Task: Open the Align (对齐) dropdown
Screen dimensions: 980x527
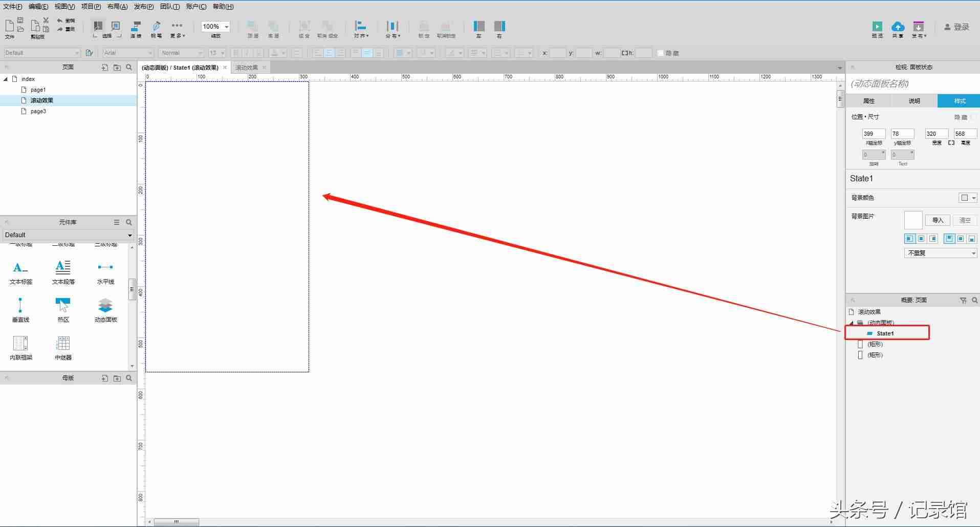Action: [x=361, y=29]
